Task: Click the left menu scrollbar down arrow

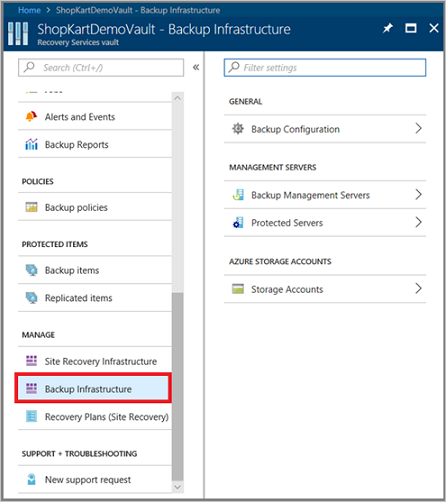Action: pos(178,487)
